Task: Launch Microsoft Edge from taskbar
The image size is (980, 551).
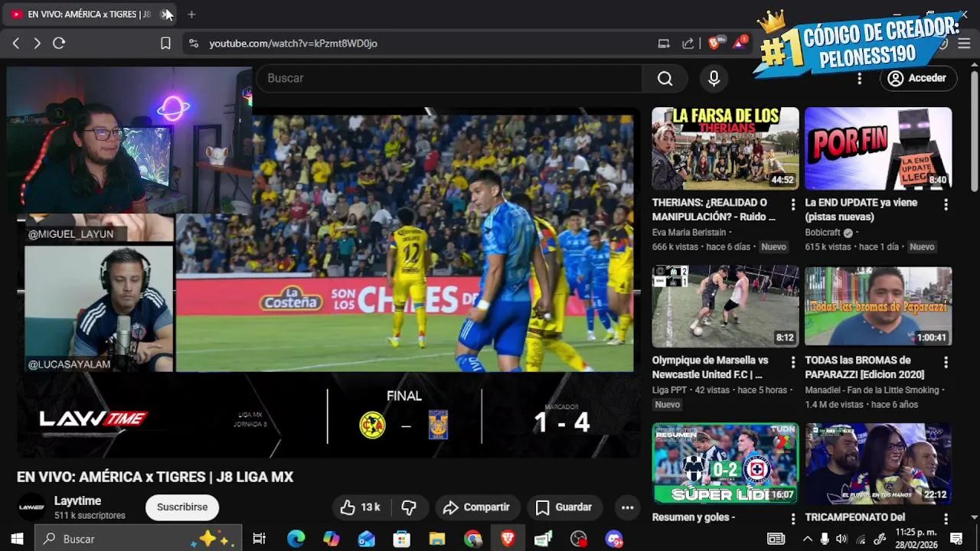Action: pyautogui.click(x=296, y=539)
